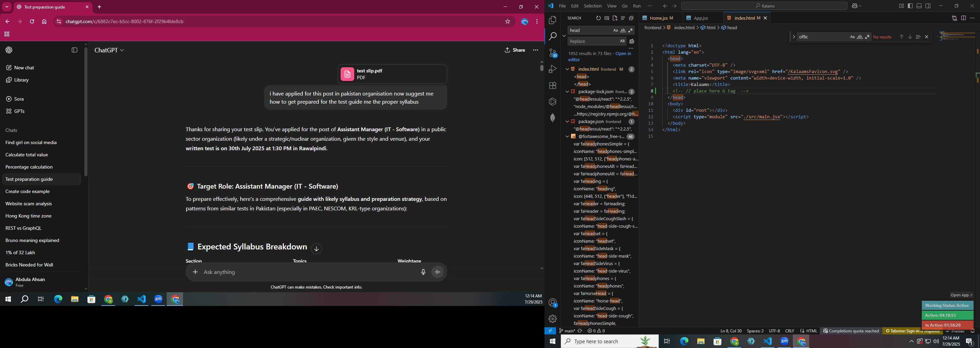Open ChatGPT sidebar toggle icon

(75, 50)
